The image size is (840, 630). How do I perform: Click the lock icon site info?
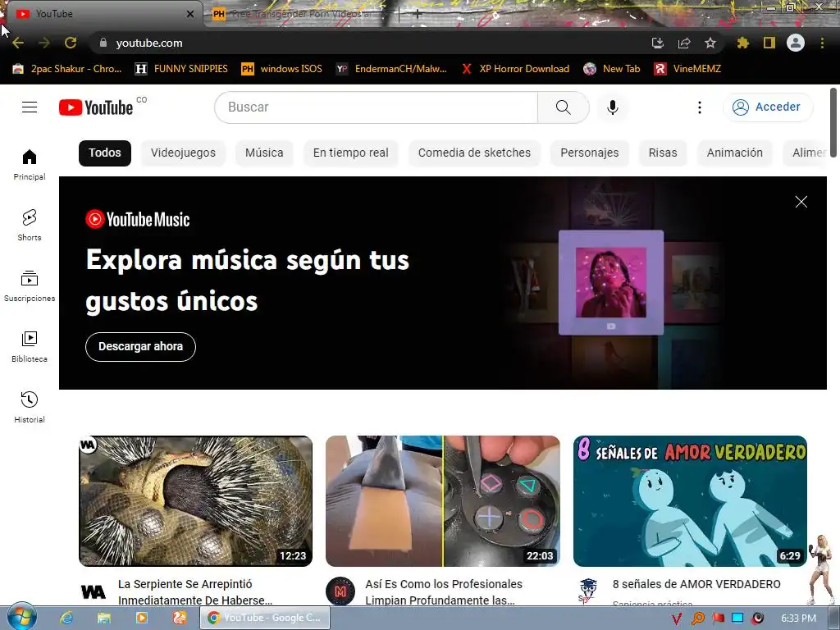pyautogui.click(x=103, y=43)
